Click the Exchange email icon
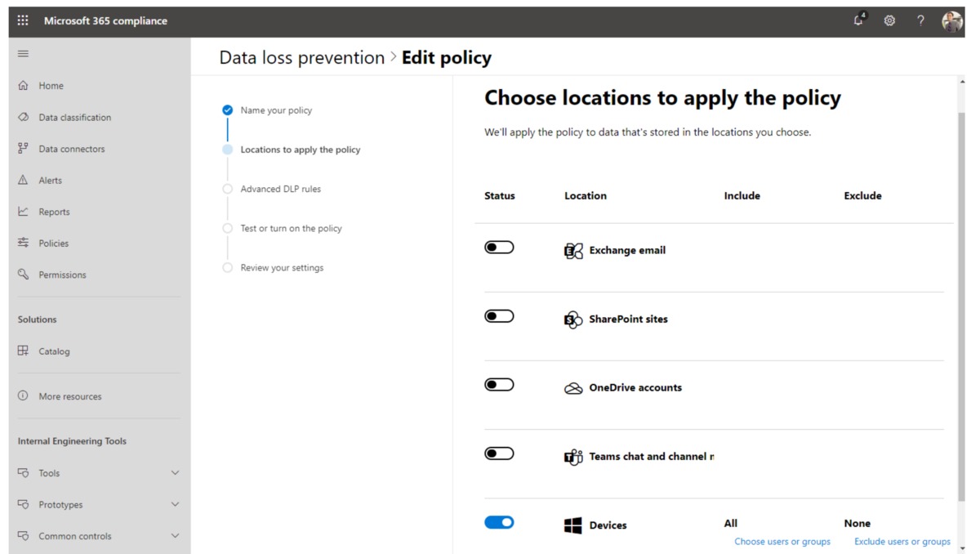Screen dimensions: 980x554 (573, 251)
